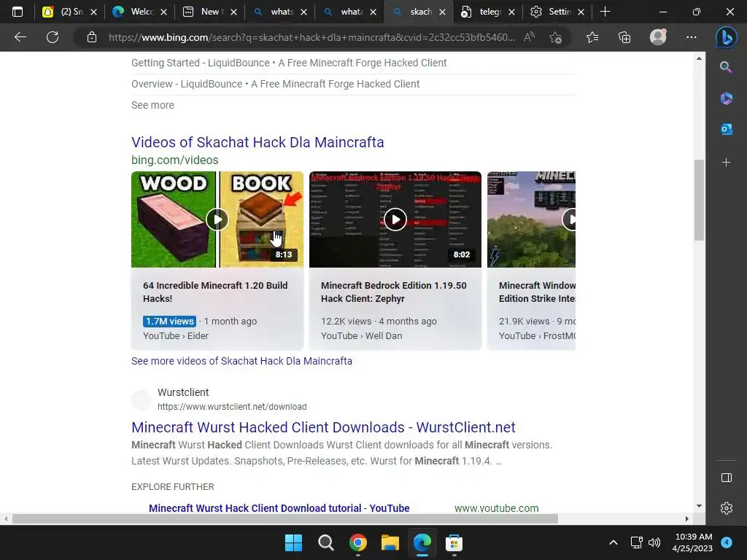The image size is (747, 560).
Task: Open Bing chat sidebar button
Action: click(726, 38)
